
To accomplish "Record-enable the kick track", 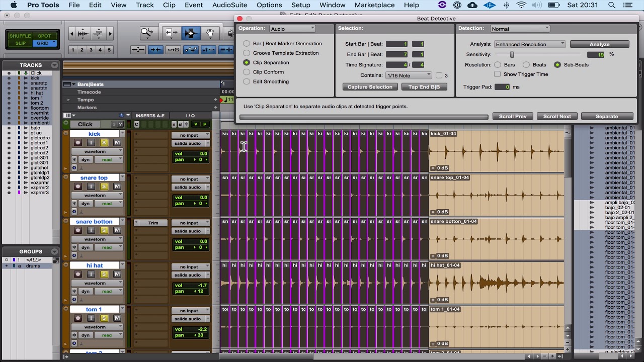I will [77, 143].
